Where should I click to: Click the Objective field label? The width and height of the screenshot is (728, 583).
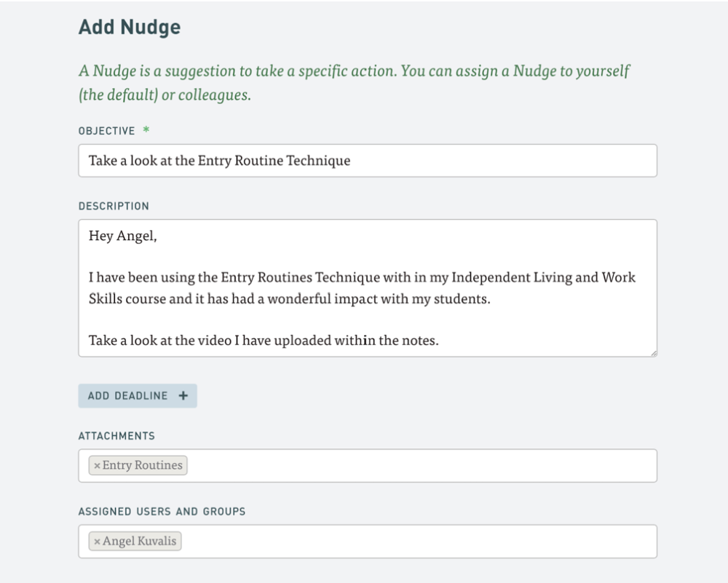click(x=106, y=131)
